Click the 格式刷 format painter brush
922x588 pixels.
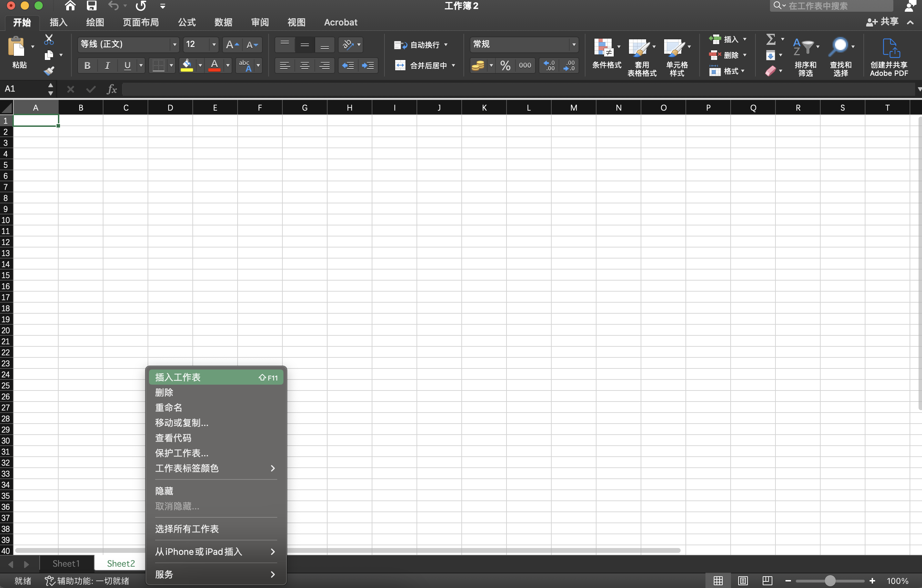click(49, 70)
